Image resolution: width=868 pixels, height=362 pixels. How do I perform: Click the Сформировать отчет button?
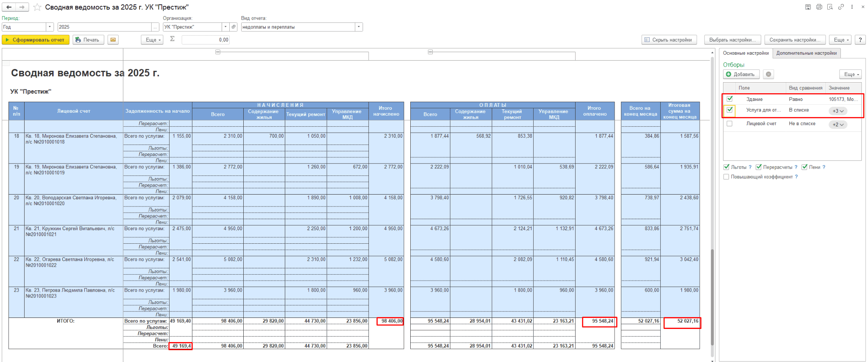coord(36,40)
